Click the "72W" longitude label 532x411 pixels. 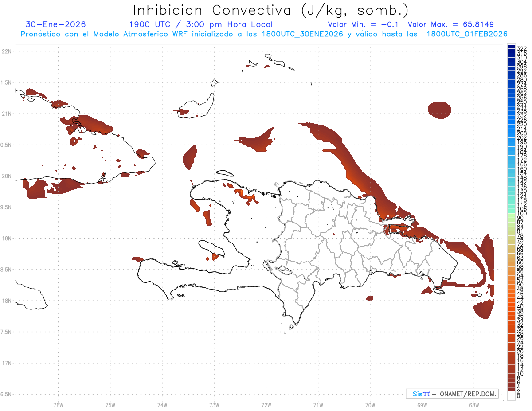pyautogui.click(x=266, y=404)
